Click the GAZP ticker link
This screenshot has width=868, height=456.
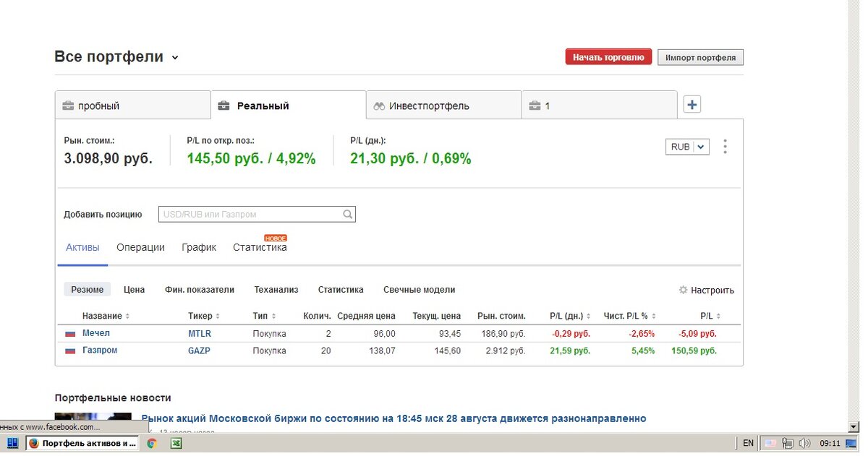tap(199, 350)
